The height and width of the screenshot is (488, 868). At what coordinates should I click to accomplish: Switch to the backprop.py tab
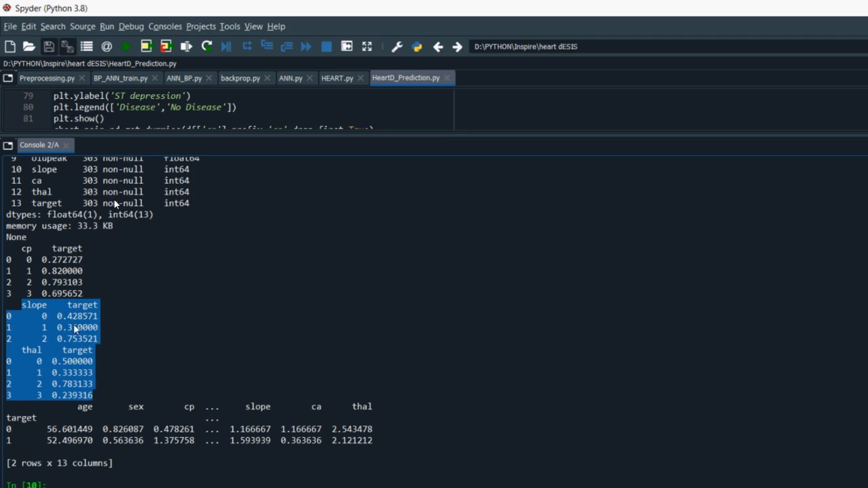pyautogui.click(x=240, y=78)
